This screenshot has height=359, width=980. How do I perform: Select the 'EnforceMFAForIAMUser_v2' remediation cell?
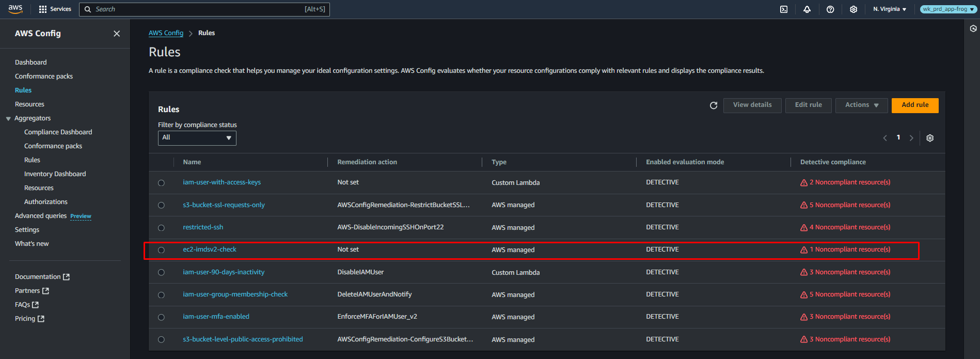pyautogui.click(x=377, y=317)
